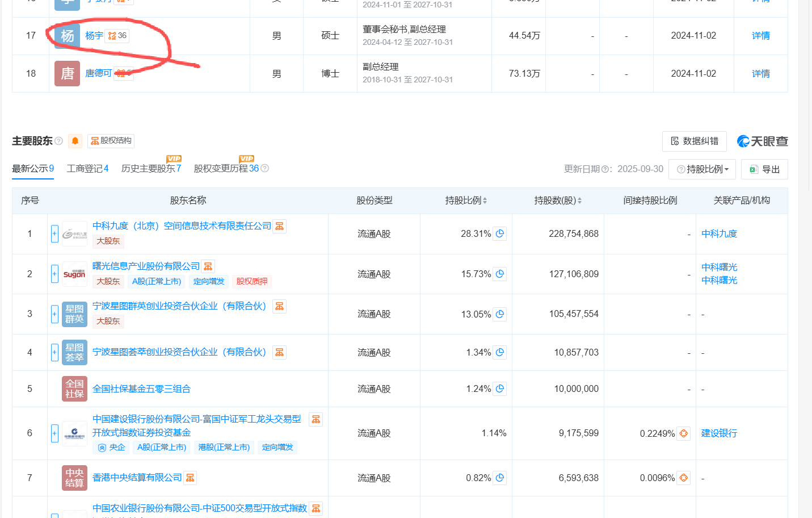Open 香港中央结算有限公司 link
This screenshot has width=812, height=518.
[137, 478]
